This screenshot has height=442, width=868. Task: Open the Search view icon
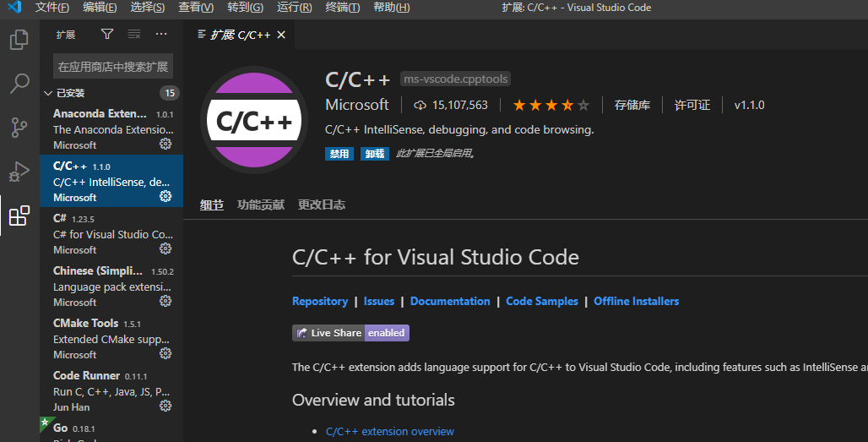[x=19, y=84]
